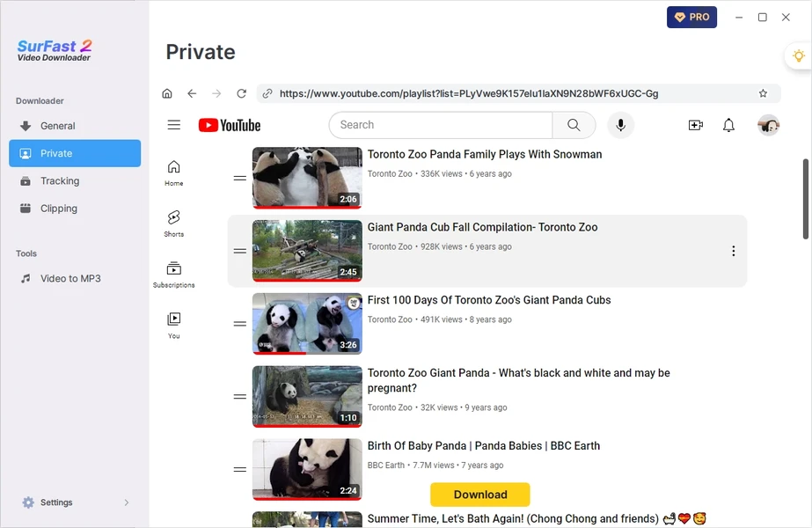812x528 pixels.
Task: Navigate forward with the right arrow
Action: point(216,94)
